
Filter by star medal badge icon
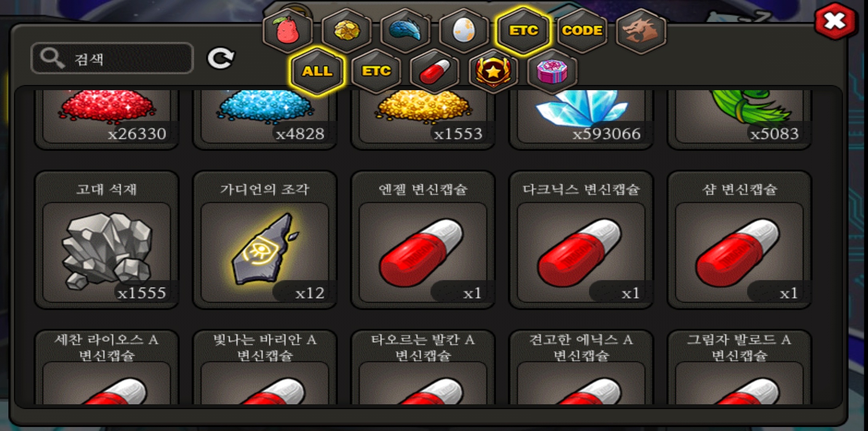[x=493, y=71]
